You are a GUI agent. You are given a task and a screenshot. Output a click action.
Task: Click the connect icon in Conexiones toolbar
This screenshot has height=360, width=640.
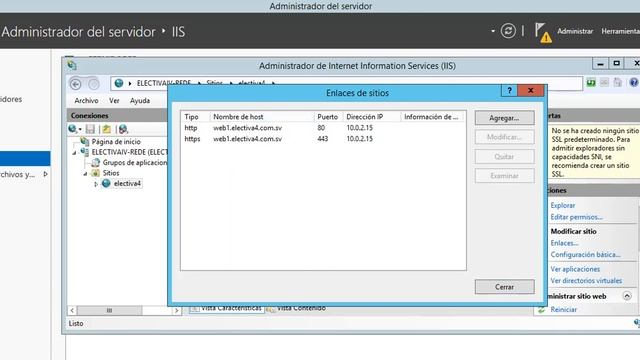[x=73, y=129]
